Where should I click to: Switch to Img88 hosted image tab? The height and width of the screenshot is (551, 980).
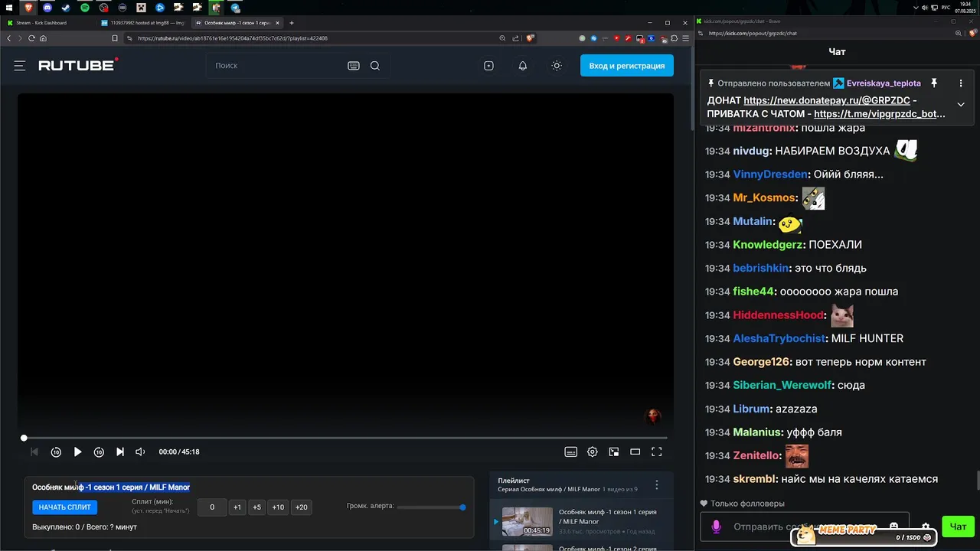143,23
